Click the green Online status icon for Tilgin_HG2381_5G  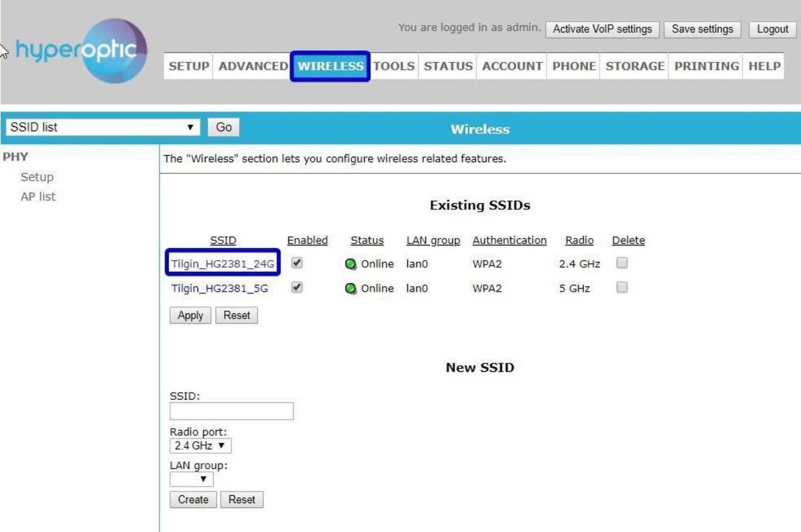[350, 288]
